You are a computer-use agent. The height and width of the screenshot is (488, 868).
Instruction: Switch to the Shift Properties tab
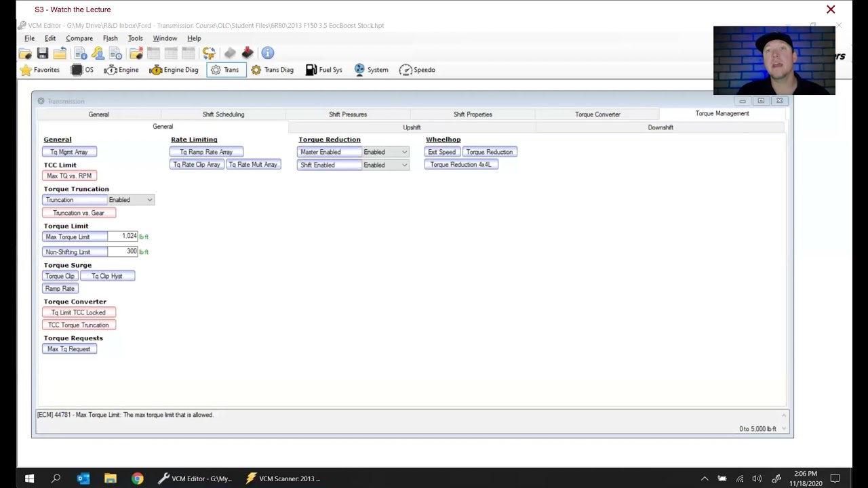coord(473,115)
